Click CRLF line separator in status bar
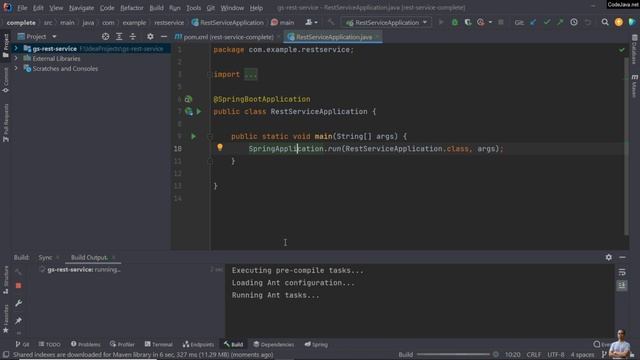The width and height of the screenshot is (640, 360). 533,355
